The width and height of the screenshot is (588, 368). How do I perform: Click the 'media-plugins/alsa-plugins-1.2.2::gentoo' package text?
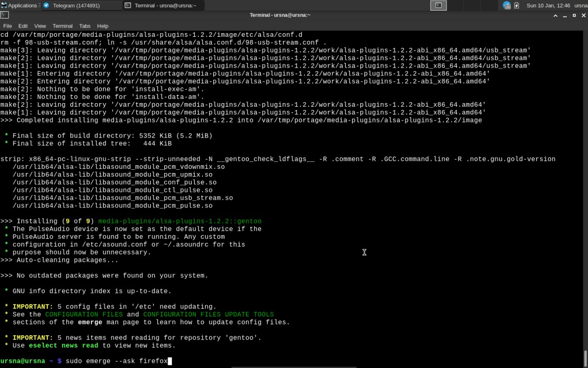tap(180, 221)
